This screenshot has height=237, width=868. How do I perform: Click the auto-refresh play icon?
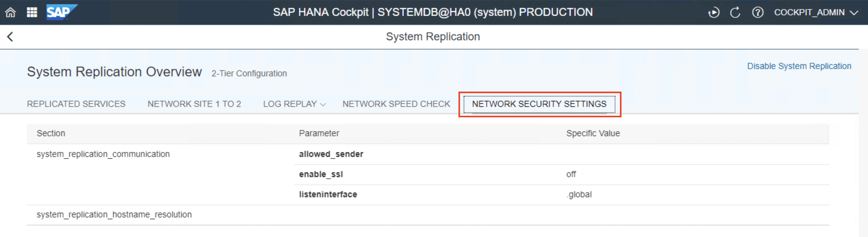[x=713, y=13]
